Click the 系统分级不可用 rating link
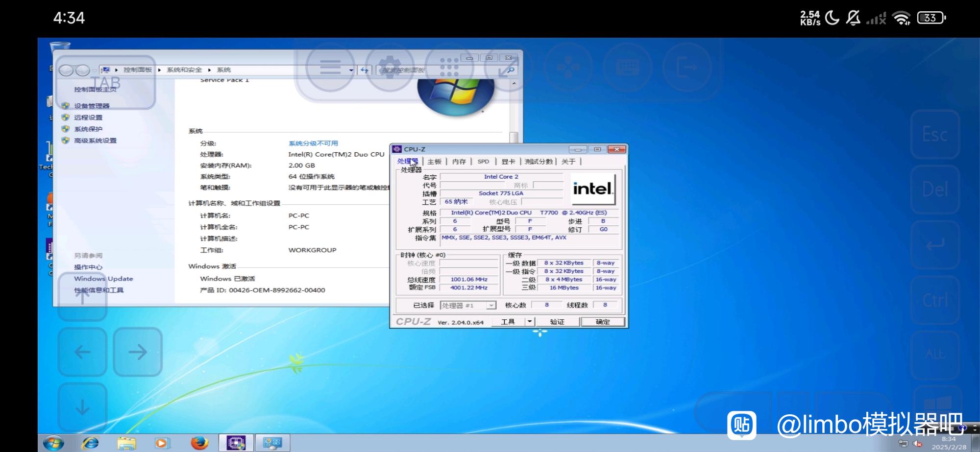The width and height of the screenshot is (980, 452). pos(313,143)
